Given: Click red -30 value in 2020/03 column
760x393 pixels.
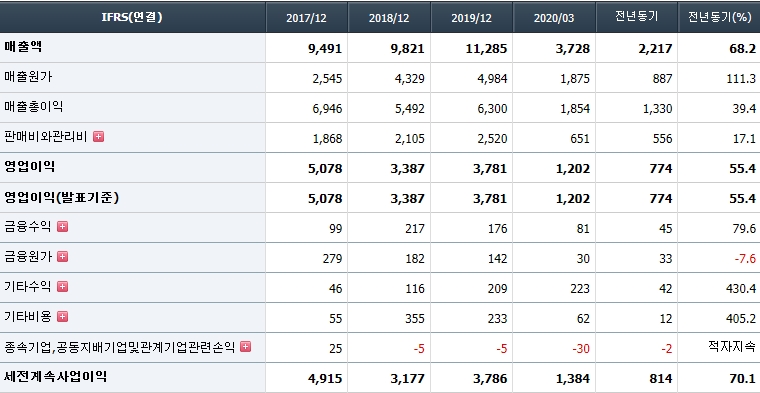Looking at the screenshot, I should click(x=581, y=349).
